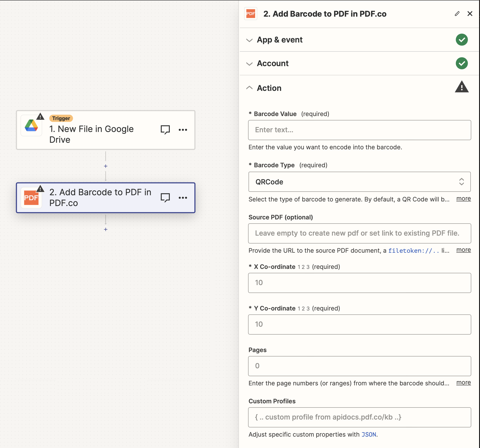Select the Barcode Value text field
Screen dimensions: 480x448
(359, 130)
